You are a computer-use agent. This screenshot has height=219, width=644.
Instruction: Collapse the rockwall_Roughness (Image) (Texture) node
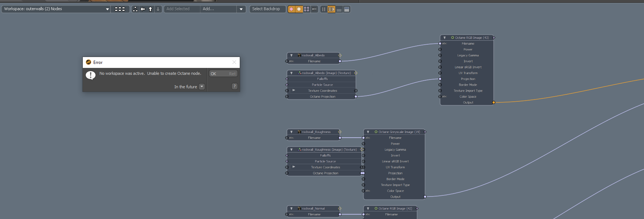point(291,150)
